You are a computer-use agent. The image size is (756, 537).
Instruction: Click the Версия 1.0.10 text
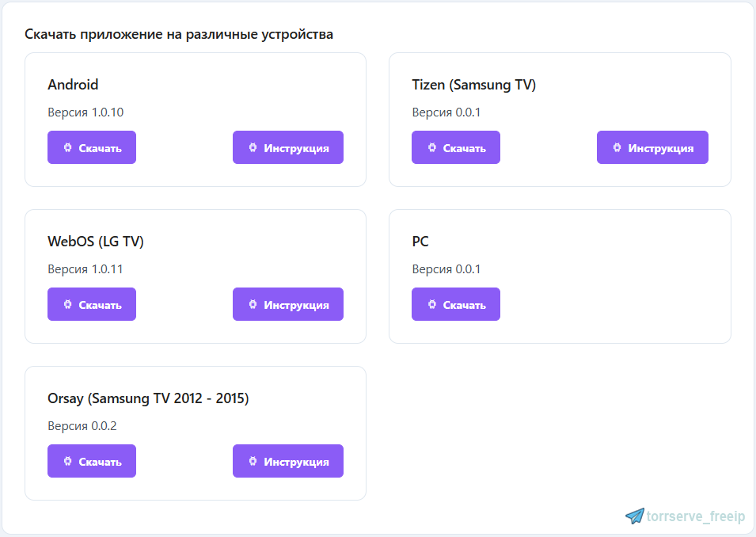(85, 112)
